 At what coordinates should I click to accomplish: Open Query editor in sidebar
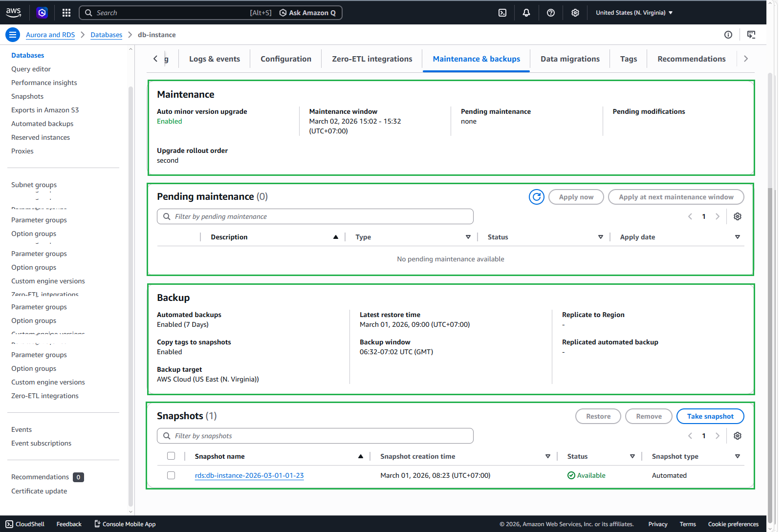click(x=31, y=69)
